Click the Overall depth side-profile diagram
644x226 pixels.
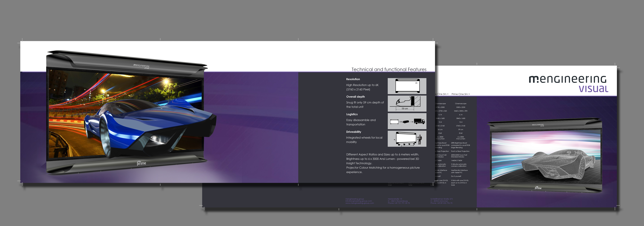click(x=407, y=104)
